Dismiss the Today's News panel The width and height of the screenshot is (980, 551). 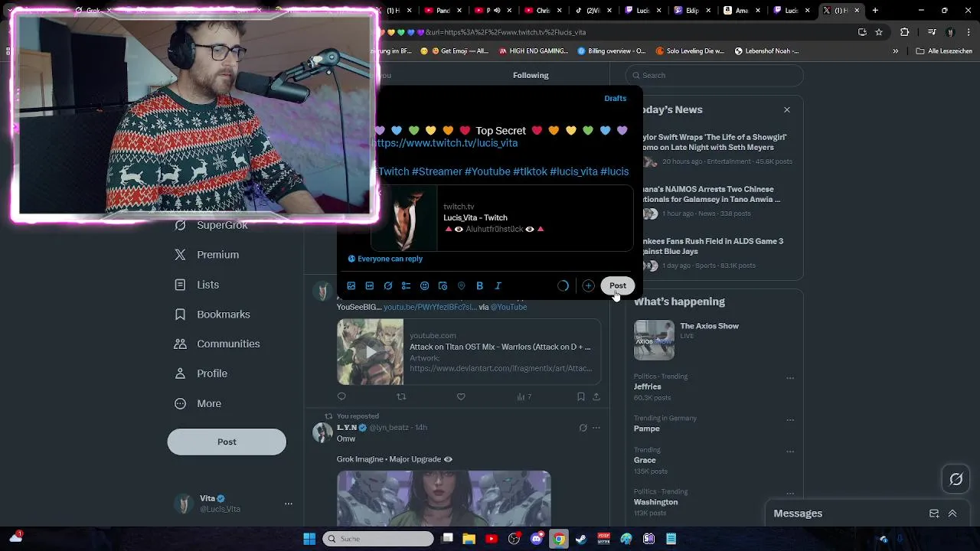click(786, 110)
